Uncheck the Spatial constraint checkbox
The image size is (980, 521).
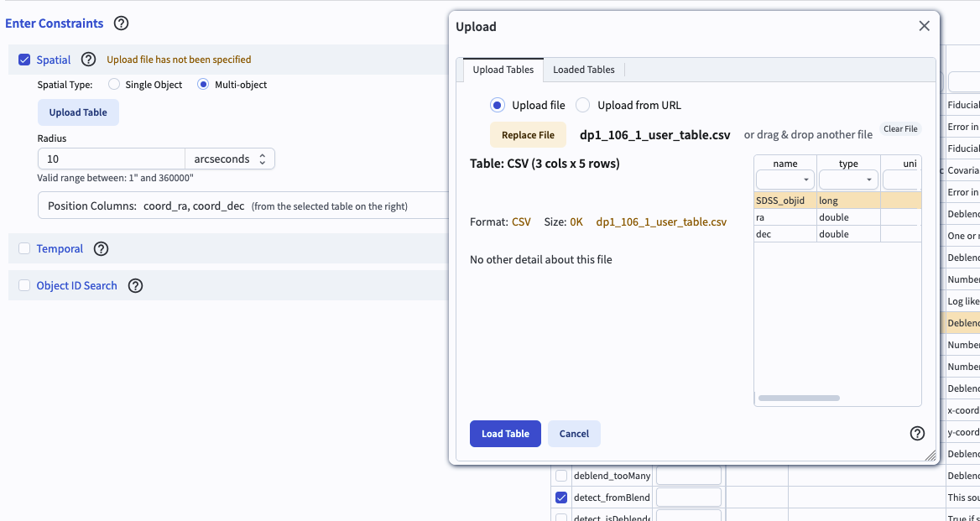[x=24, y=60]
